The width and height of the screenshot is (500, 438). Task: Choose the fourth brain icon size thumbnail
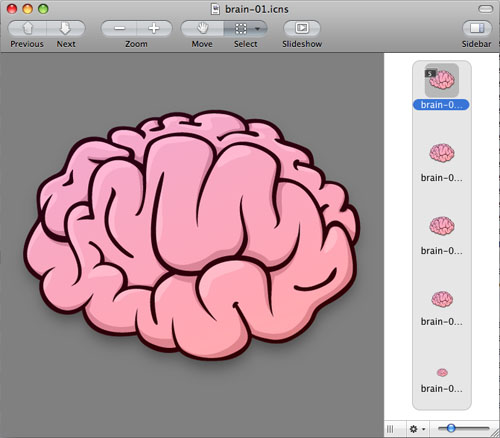pyautogui.click(x=442, y=299)
